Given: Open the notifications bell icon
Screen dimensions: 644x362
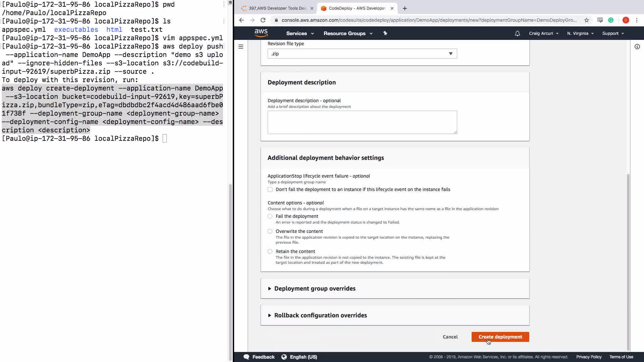Looking at the screenshot, I should click(517, 33).
